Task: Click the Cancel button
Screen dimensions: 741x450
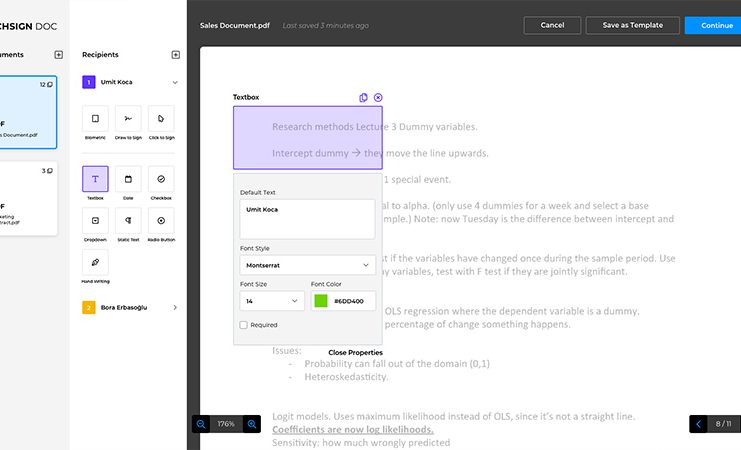Action: 552,26
